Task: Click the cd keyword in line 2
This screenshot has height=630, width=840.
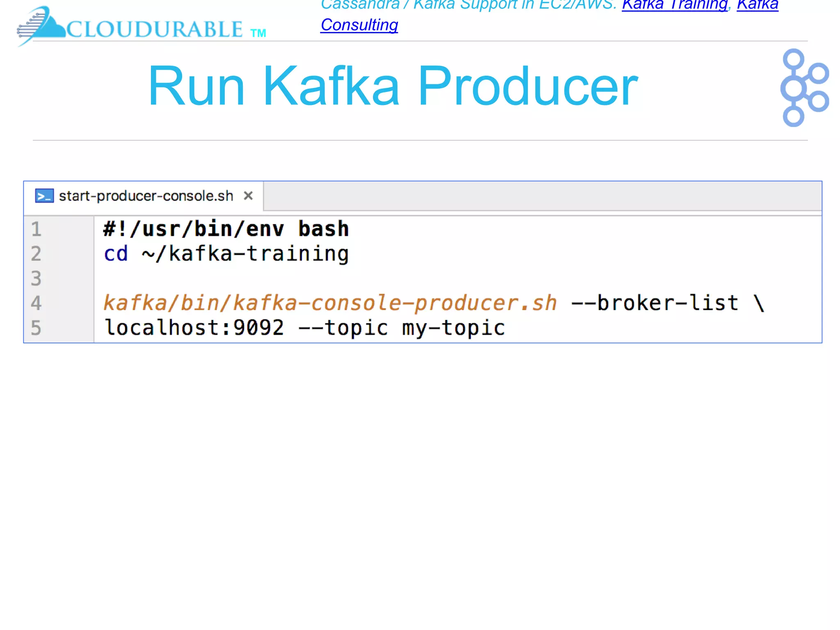Action: (116, 253)
